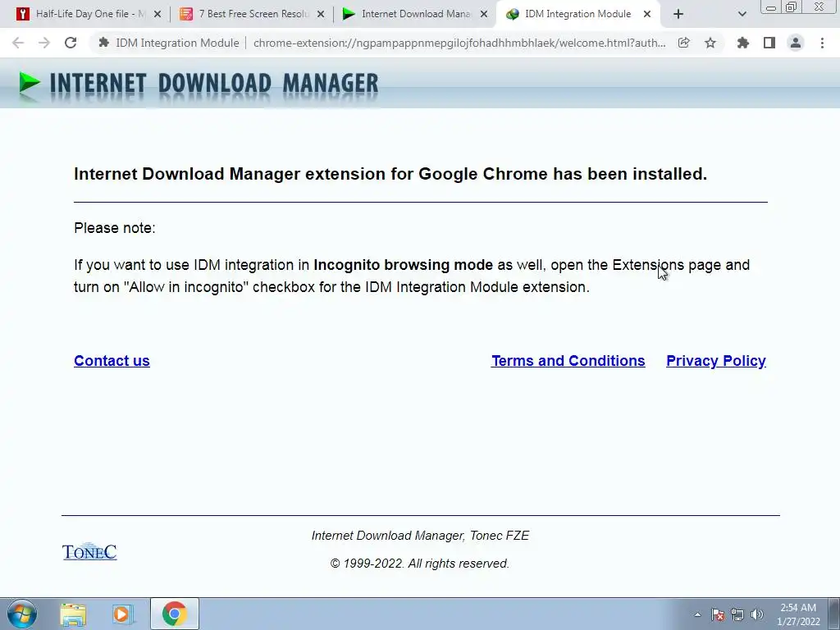
Task: Click the Show desktop strip
Action: pos(834,614)
